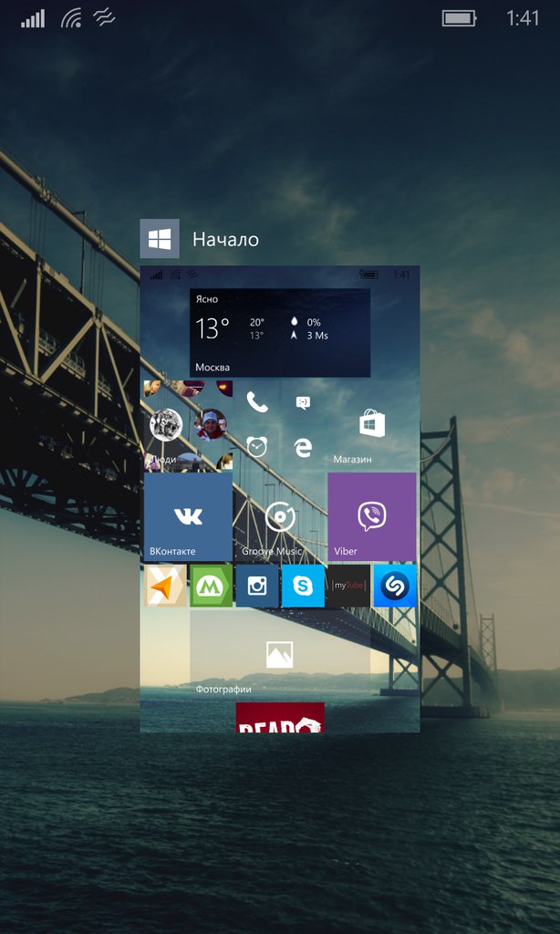Image resolution: width=560 pixels, height=934 pixels.
Task: Tap the Windows logo beside Начало
Action: 160,239
